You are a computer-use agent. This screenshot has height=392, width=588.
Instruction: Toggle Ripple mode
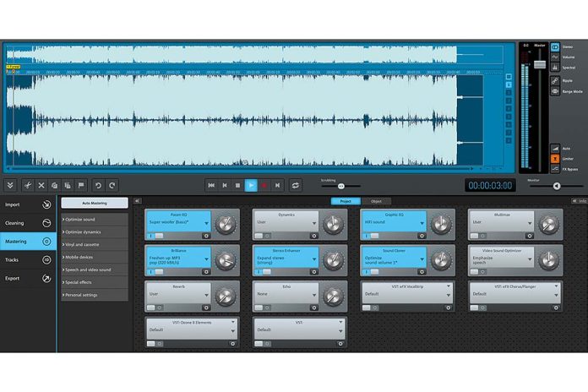click(x=555, y=80)
